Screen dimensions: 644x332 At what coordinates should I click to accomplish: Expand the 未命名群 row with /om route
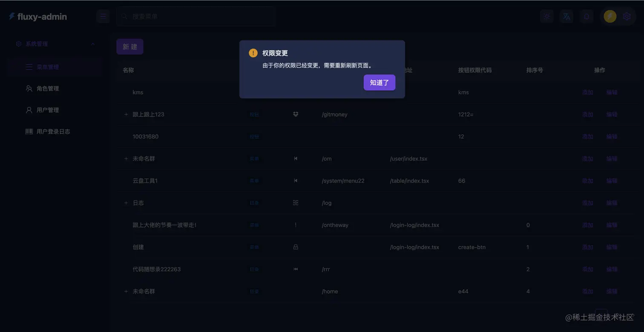point(126,159)
